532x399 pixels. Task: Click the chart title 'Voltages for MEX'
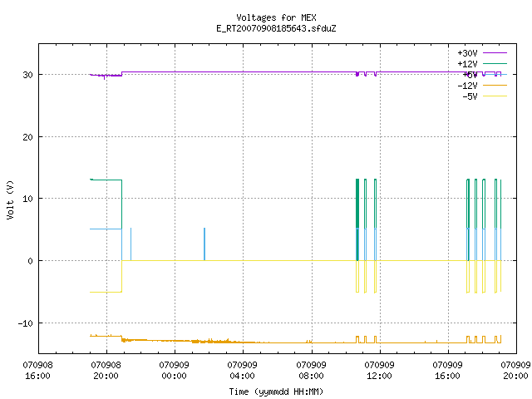276,17
